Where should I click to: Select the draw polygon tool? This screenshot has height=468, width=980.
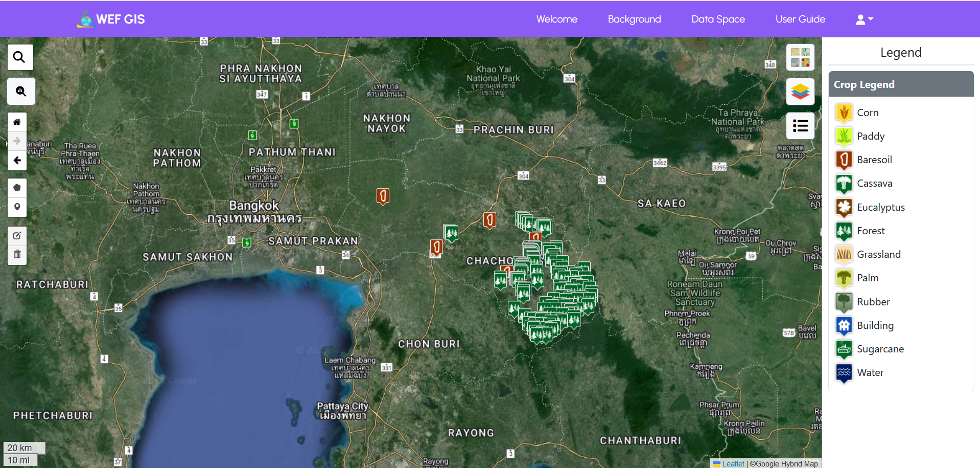pos(17,188)
